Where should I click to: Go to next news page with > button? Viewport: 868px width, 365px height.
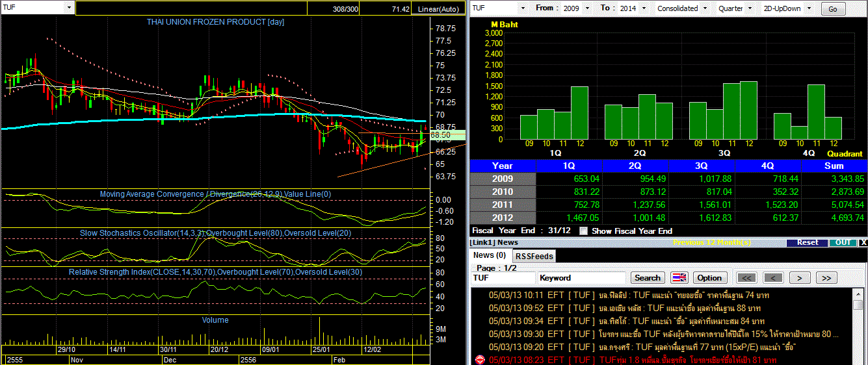(799, 277)
